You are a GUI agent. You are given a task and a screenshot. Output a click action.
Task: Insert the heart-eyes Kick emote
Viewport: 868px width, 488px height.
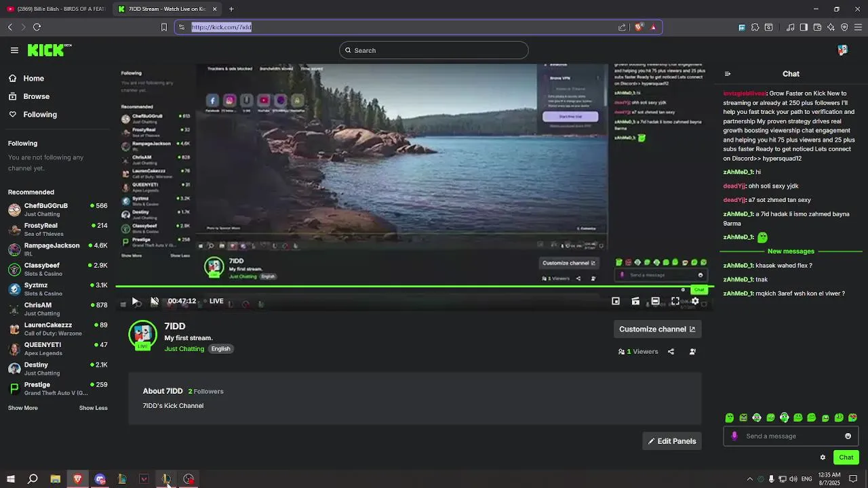(852, 418)
